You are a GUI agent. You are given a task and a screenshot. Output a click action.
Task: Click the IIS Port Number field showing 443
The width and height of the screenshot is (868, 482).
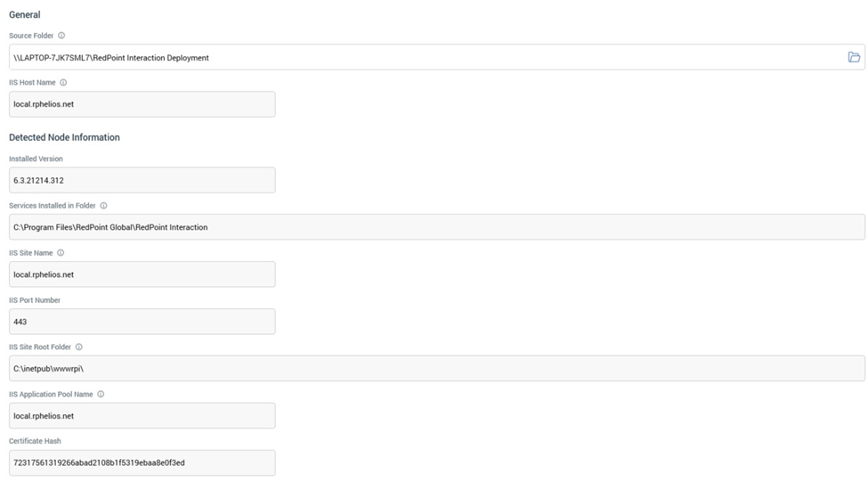(x=142, y=322)
